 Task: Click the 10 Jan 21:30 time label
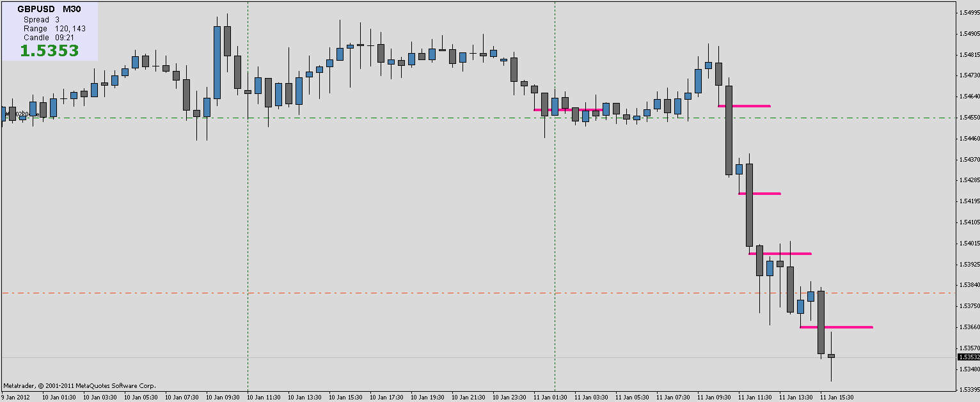pos(468,398)
